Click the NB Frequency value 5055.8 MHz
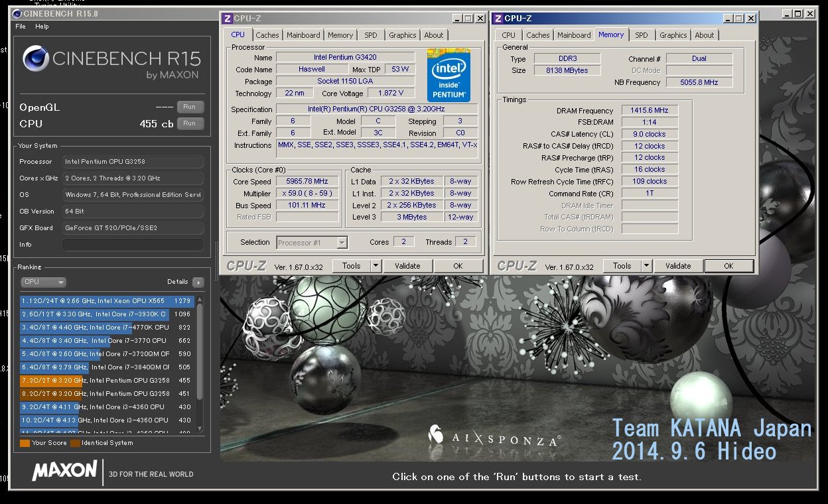828x504 pixels. [699, 82]
